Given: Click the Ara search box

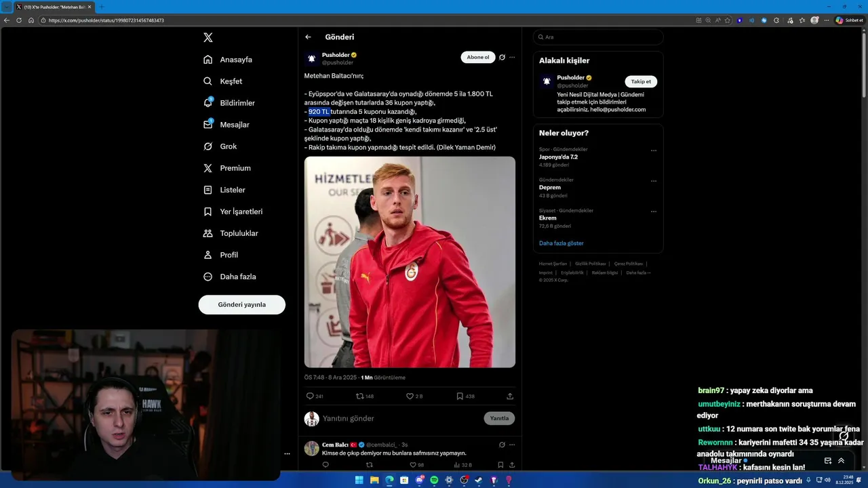Looking at the screenshot, I should pos(598,37).
